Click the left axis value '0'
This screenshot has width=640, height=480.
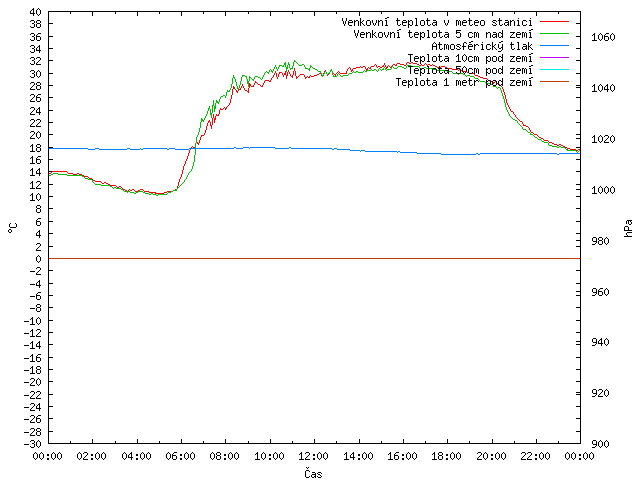(x=38, y=259)
